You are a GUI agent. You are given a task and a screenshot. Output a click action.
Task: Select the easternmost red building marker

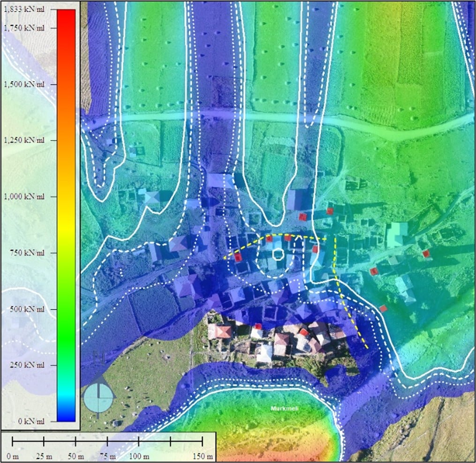click(x=426, y=254)
